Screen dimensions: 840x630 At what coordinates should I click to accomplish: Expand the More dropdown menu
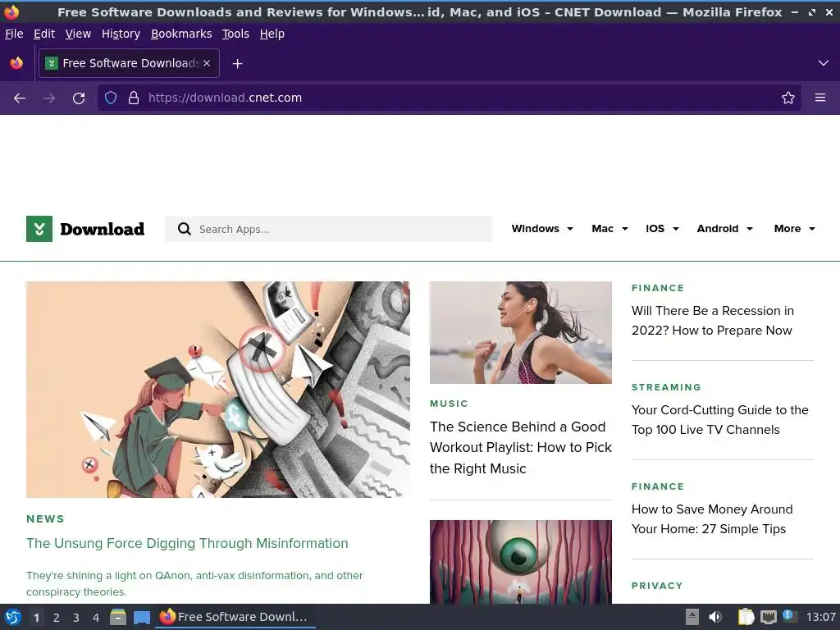point(794,229)
